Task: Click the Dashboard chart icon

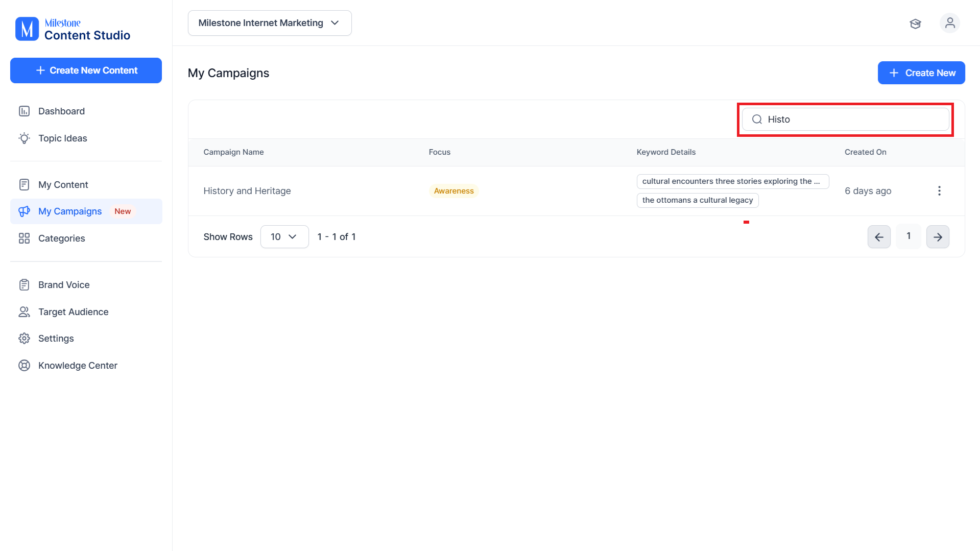Action: [24, 111]
